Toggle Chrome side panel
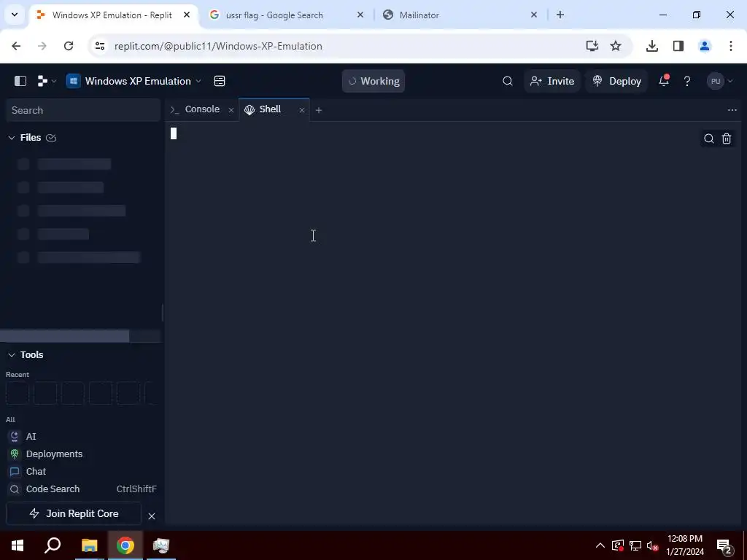Viewport: 747px width, 560px height. 678,46
